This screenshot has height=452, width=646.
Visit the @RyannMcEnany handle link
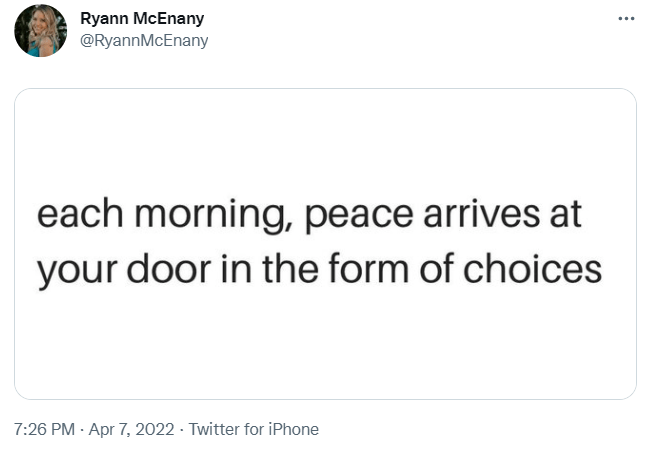point(144,40)
